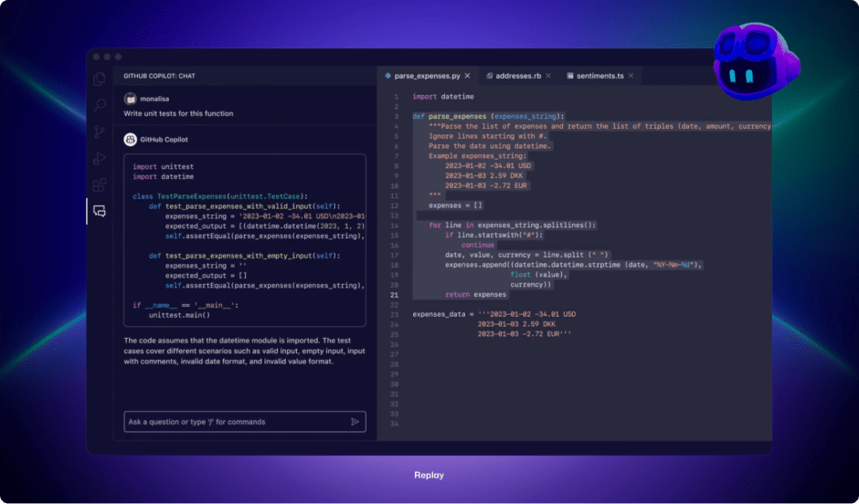Image resolution: width=859 pixels, height=504 pixels.
Task: Click the monalisa user avatar
Action: (x=131, y=97)
